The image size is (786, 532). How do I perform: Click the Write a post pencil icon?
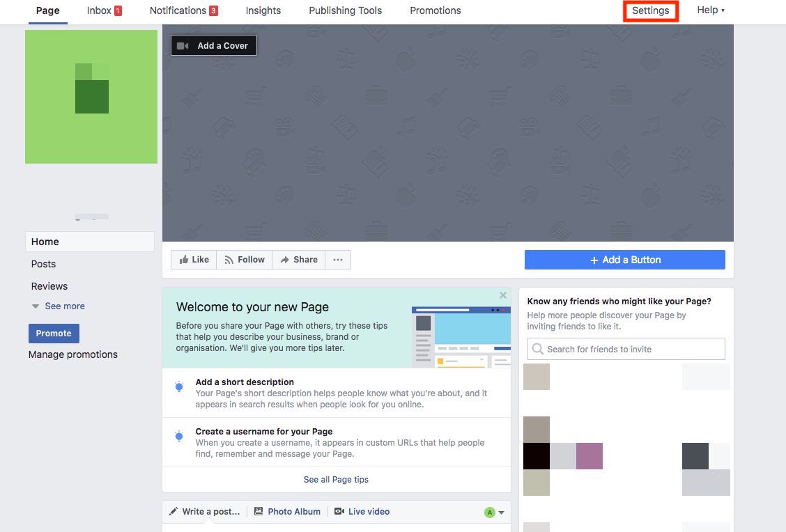[174, 510]
